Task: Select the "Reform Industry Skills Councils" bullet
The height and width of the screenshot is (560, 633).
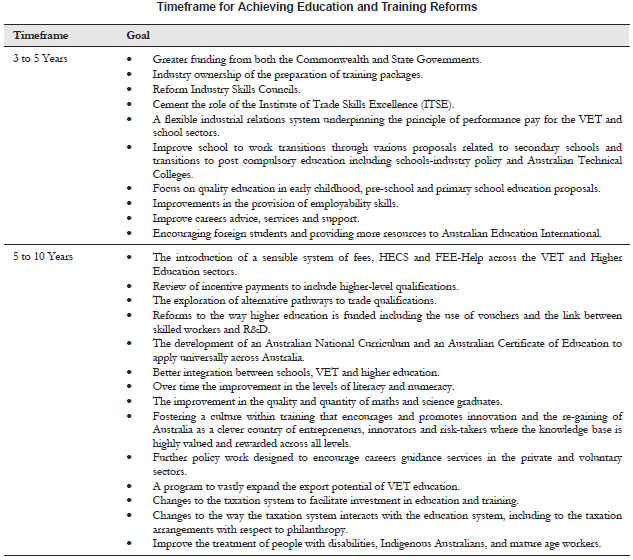Action: point(226,89)
